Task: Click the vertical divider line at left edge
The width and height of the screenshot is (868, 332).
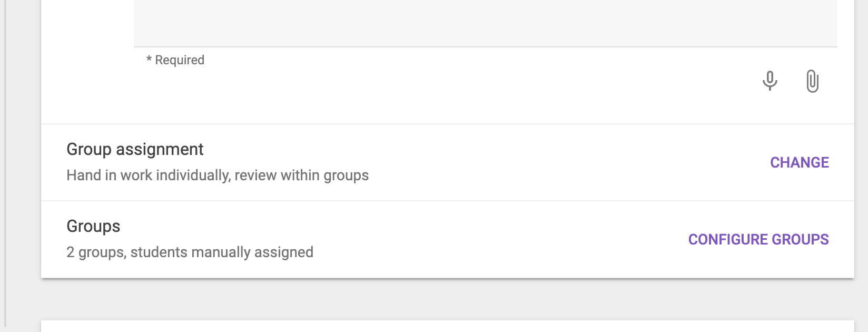Action: [x=5, y=163]
